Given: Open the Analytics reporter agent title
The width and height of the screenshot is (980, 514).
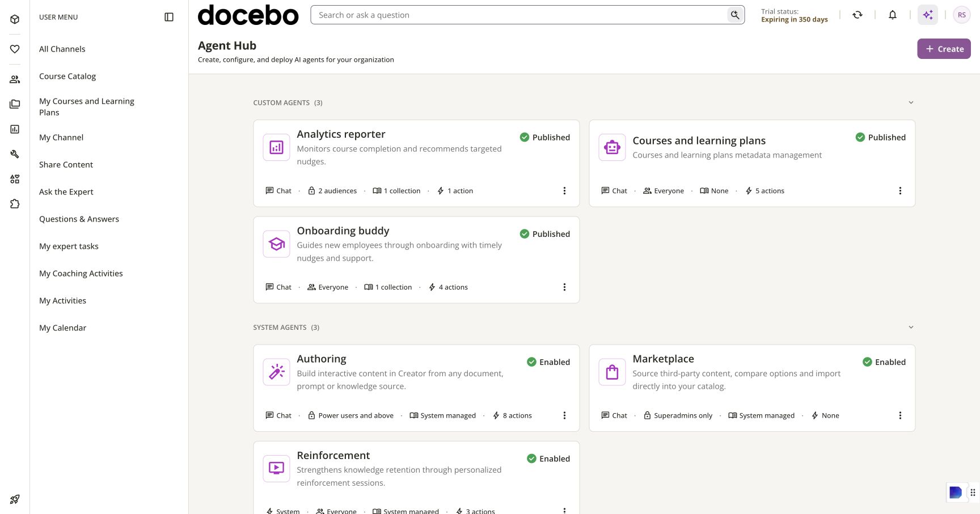Looking at the screenshot, I should (341, 134).
